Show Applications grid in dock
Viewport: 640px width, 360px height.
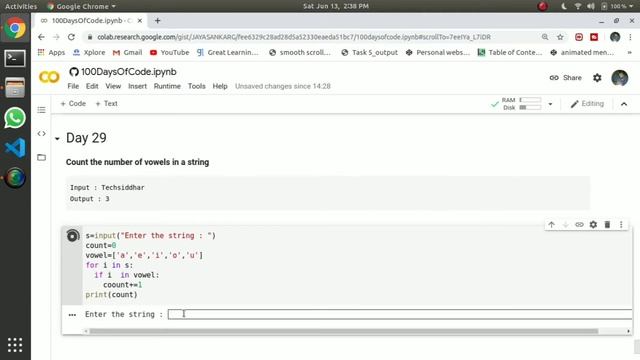click(15, 345)
